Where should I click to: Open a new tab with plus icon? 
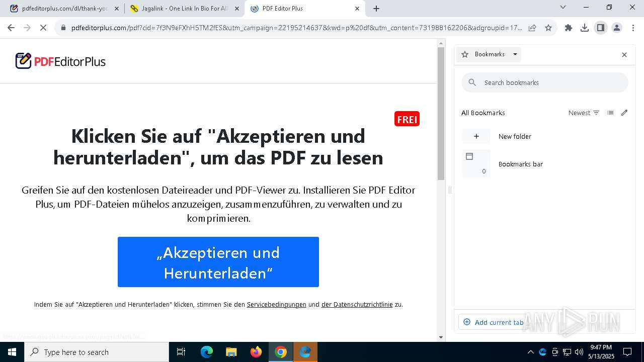coord(376,9)
